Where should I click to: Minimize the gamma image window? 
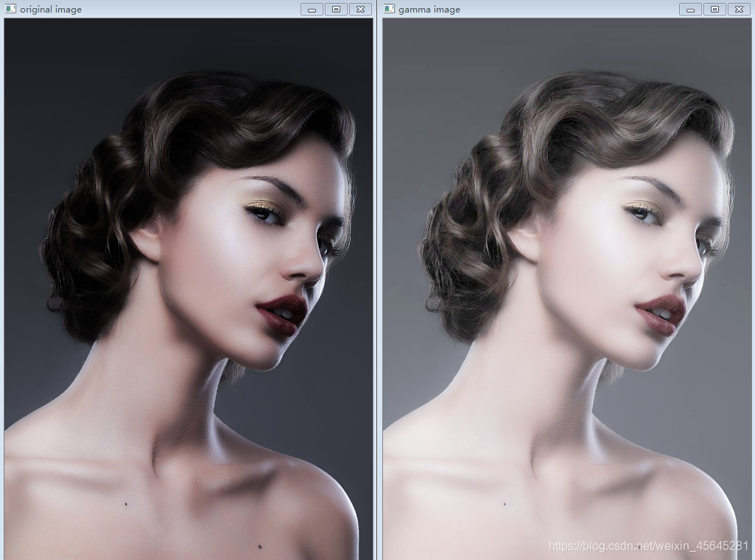(x=690, y=9)
